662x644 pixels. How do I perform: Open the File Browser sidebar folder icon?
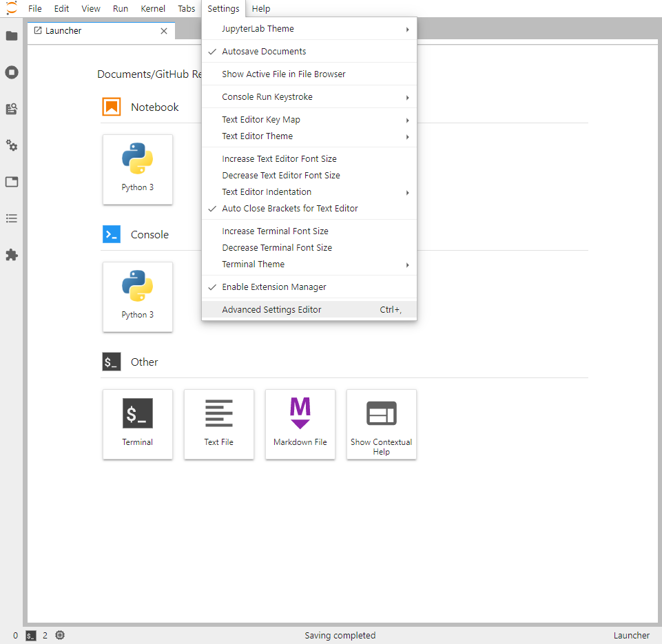[x=12, y=36]
